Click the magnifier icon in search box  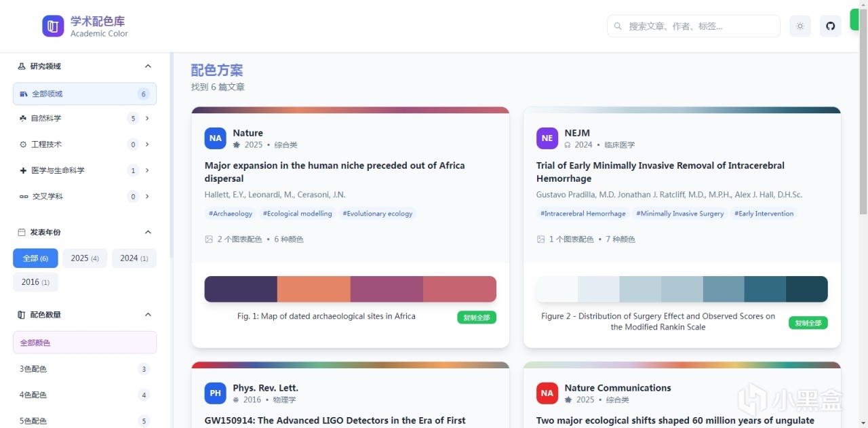click(x=618, y=26)
